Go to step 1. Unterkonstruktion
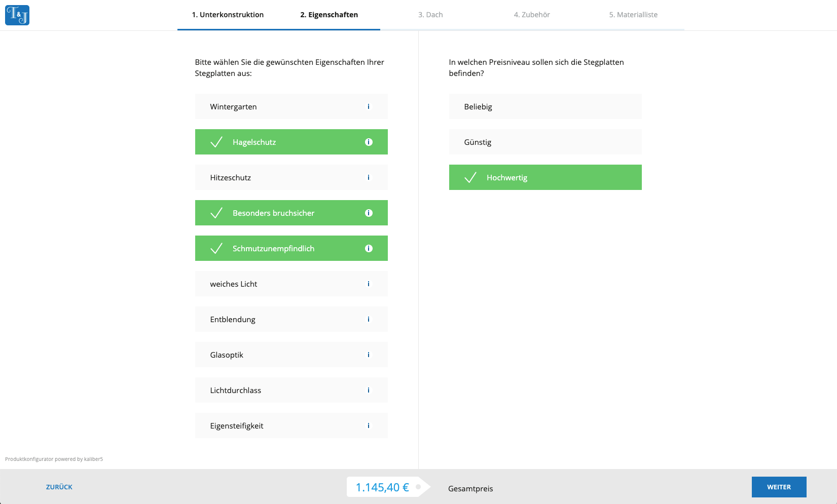The height and width of the screenshot is (504, 837). click(228, 15)
